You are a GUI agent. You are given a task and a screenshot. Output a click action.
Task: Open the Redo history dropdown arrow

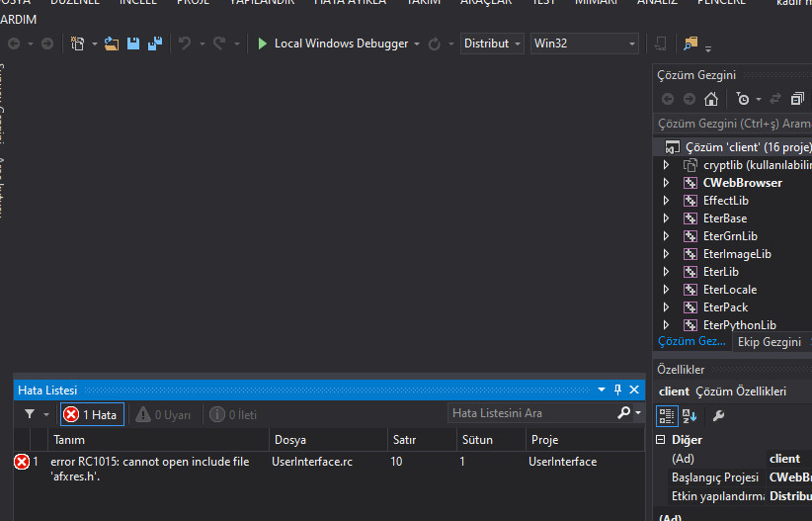237,44
